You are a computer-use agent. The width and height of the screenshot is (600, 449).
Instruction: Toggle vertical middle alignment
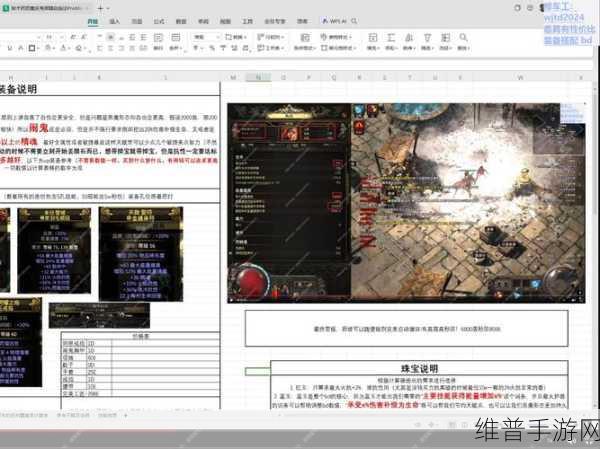(x=110, y=37)
